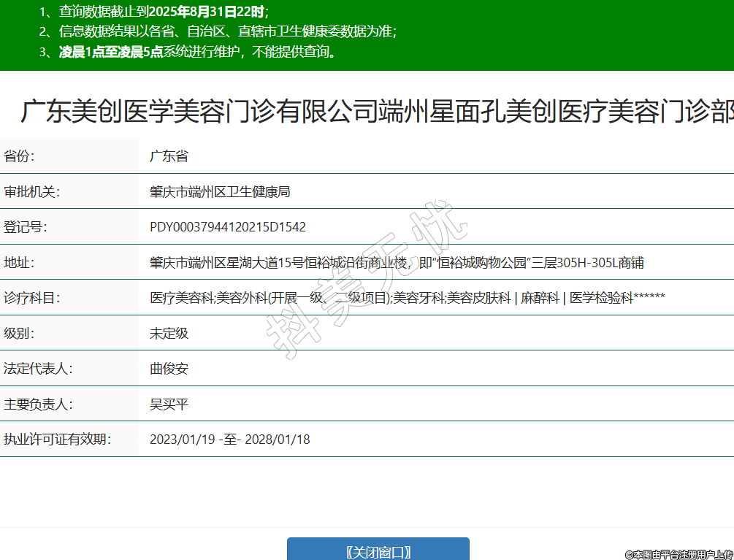
Task: Click the 主要负责人 row label
Action: (x=38, y=404)
